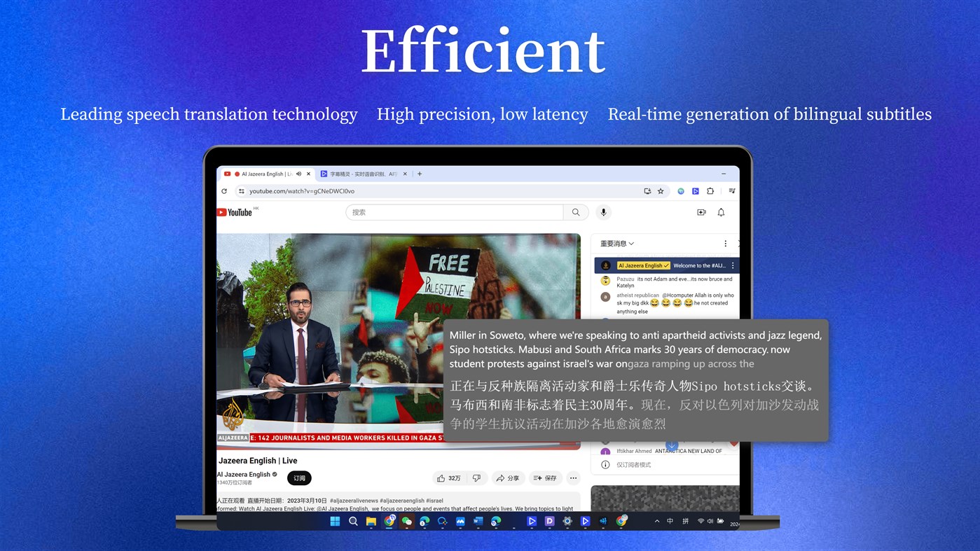Open YouTube notifications via the bell icon
980x551 pixels.
click(721, 211)
